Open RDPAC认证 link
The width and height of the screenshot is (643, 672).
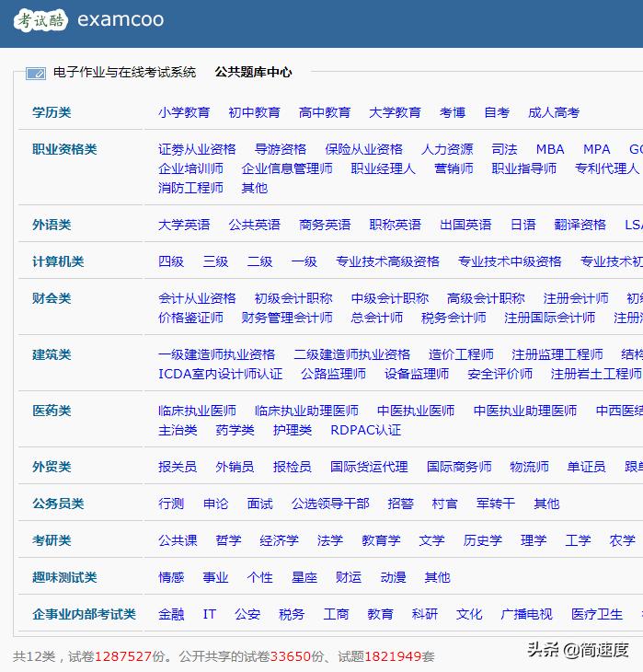click(366, 430)
